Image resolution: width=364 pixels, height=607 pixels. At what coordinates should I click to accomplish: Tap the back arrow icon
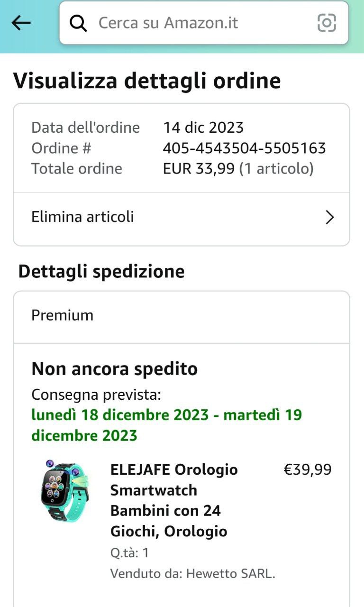[21, 22]
